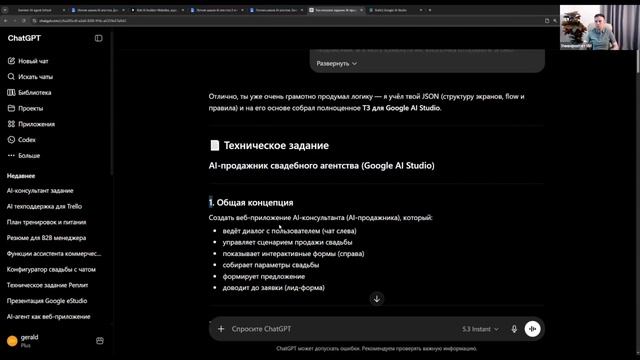Click the browser address bar
The height and width of the screenshot is (360, 640).
point(286,20)
